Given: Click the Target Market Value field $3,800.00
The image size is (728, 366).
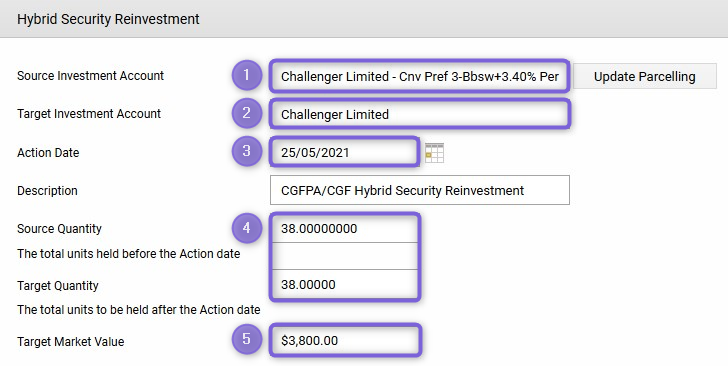Looking at the screenshot, I should coord(345,340).
